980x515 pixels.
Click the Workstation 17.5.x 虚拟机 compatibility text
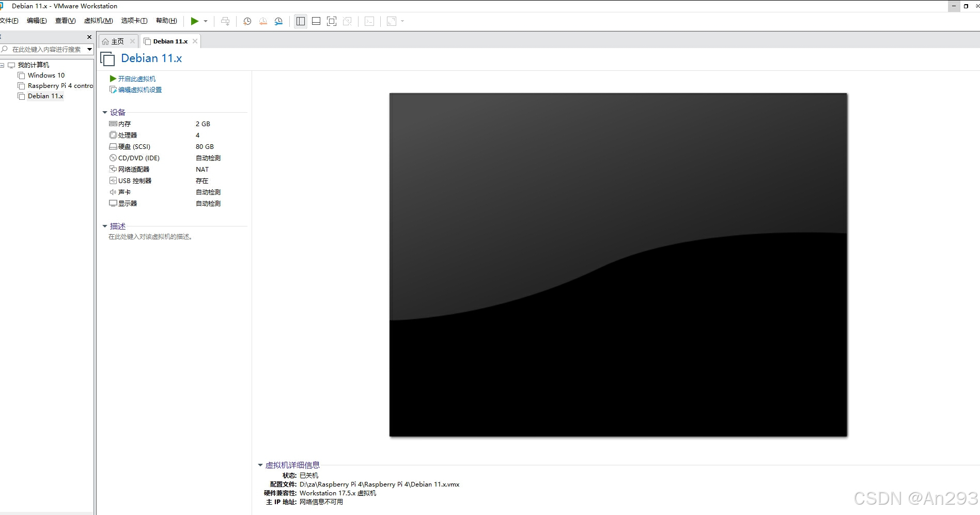pyautogui.click(x=338, y=493)
